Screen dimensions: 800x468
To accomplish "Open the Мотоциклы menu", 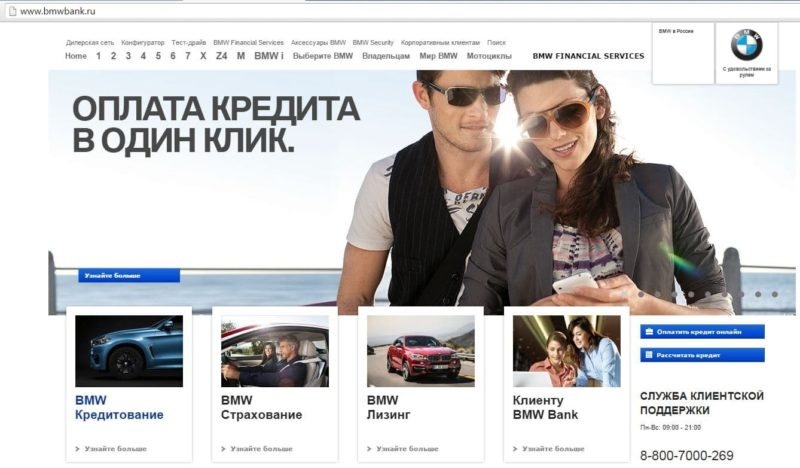I will click(489, 56).
